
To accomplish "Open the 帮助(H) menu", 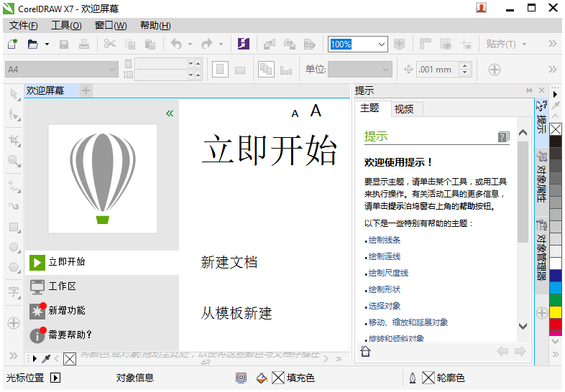I will pyautogui.click(x=155, y=26).
